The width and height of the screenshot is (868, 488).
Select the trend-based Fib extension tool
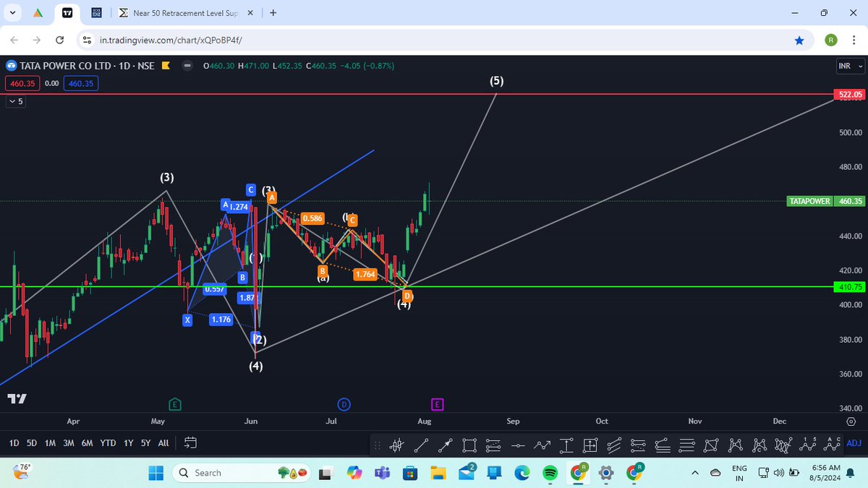tap(638, 445)
